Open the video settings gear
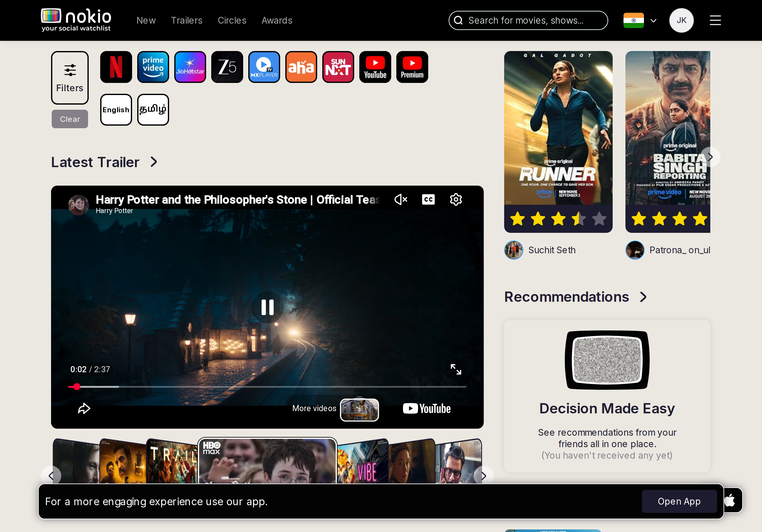 coord(456,199)
